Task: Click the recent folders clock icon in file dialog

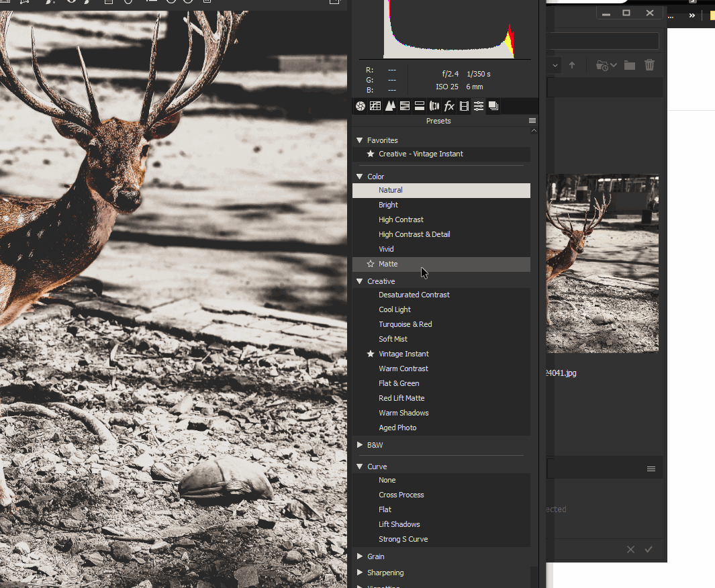Action: point(602,66)
